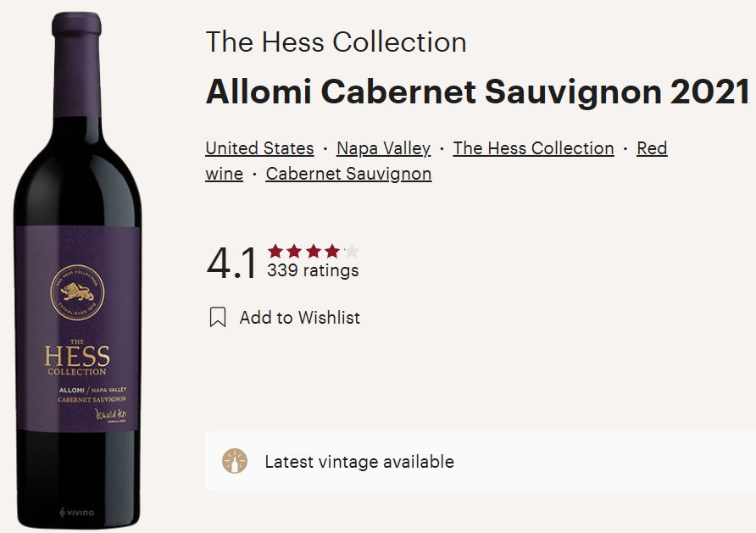Open the United States country link

[x=259, y=148]
